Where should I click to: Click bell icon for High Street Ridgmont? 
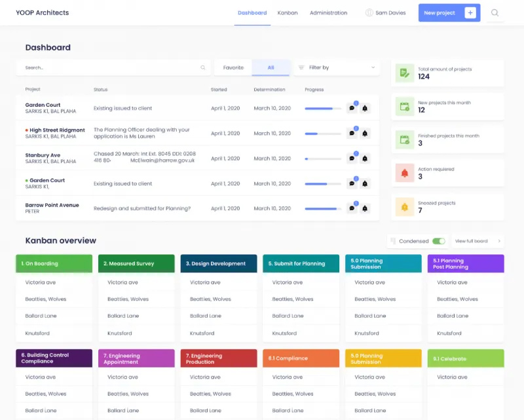click(365, 134)
